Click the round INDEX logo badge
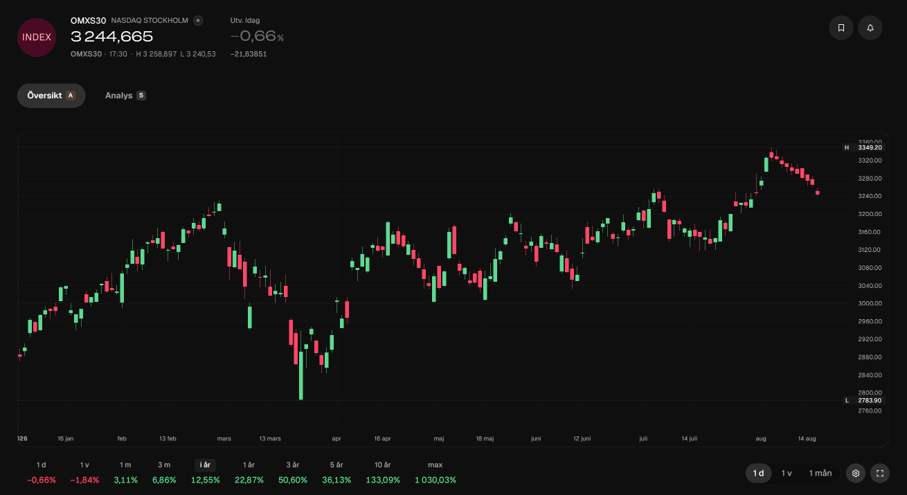 [x=36, y=37]
